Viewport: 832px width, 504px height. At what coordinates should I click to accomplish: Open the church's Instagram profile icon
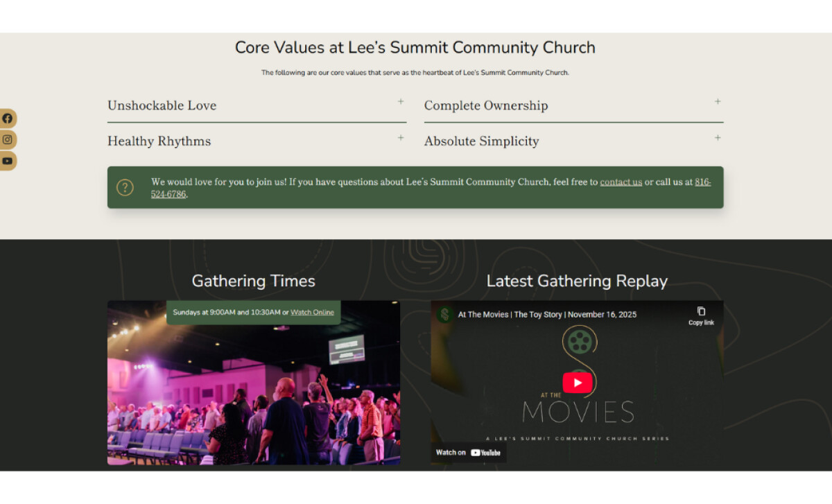coord(8,139)
